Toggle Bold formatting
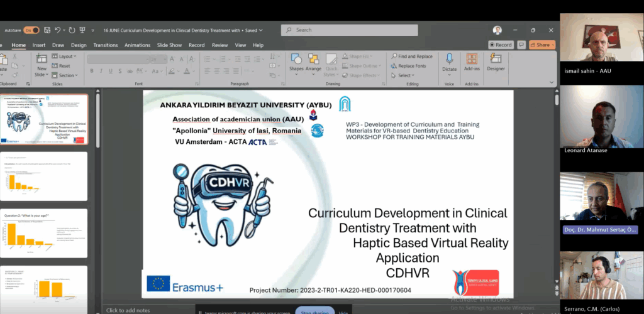644x314 pixels. click(x=92, y=72)
